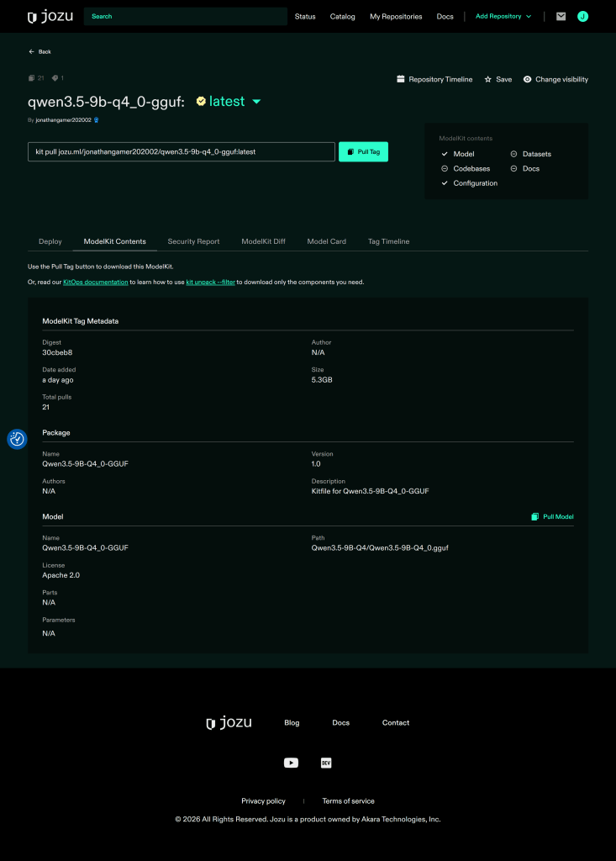
Task: Click the badge icon beside jonathangamer202002
Action: (96, 119)
